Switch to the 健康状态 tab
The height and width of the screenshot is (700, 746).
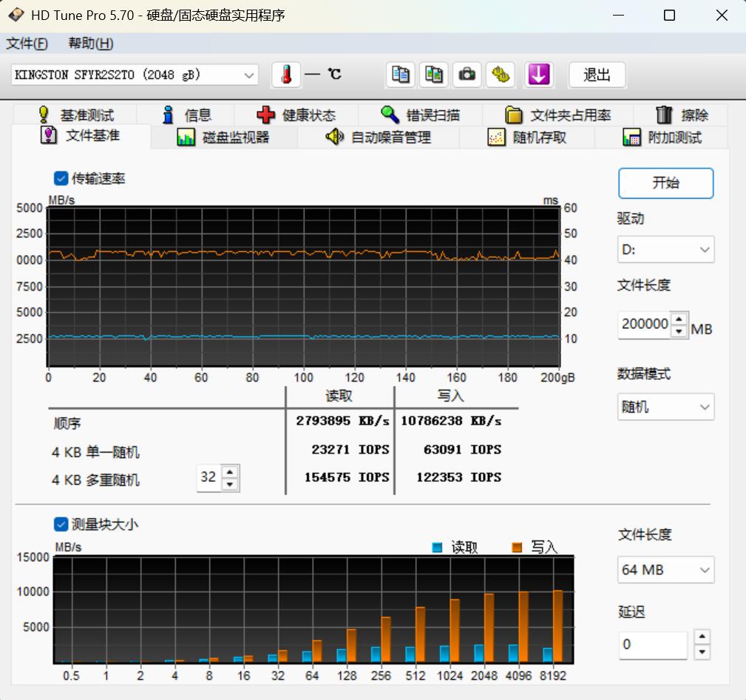(296, 115)
